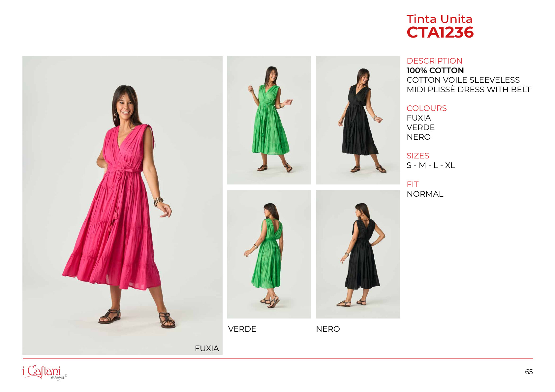Select the green dress back view photo
The width and height of the screenshot is (555, 392).
(269, 254)
